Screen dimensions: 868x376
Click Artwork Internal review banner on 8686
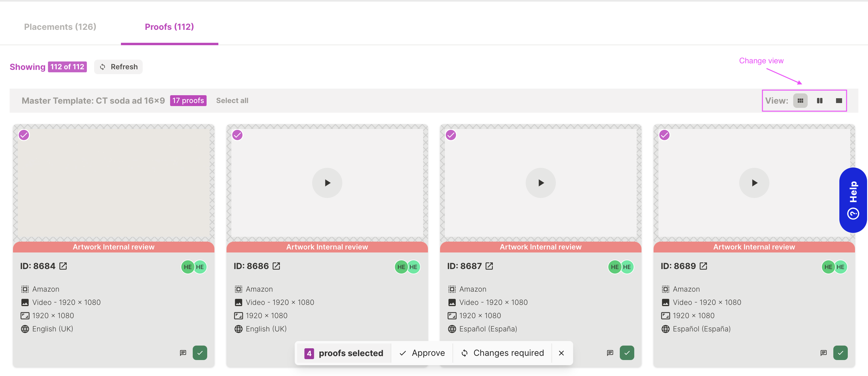pyautogui.click(x=327, y=247)
